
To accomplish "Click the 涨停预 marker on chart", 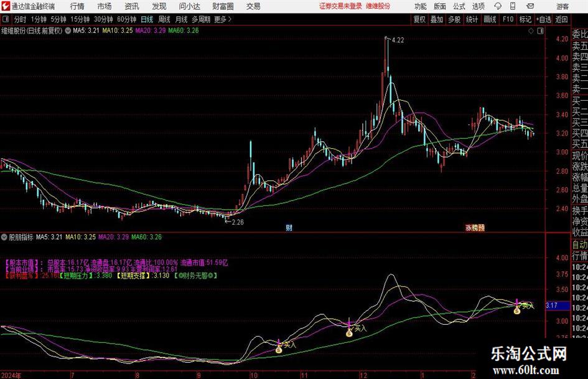I will coord(475,227).
